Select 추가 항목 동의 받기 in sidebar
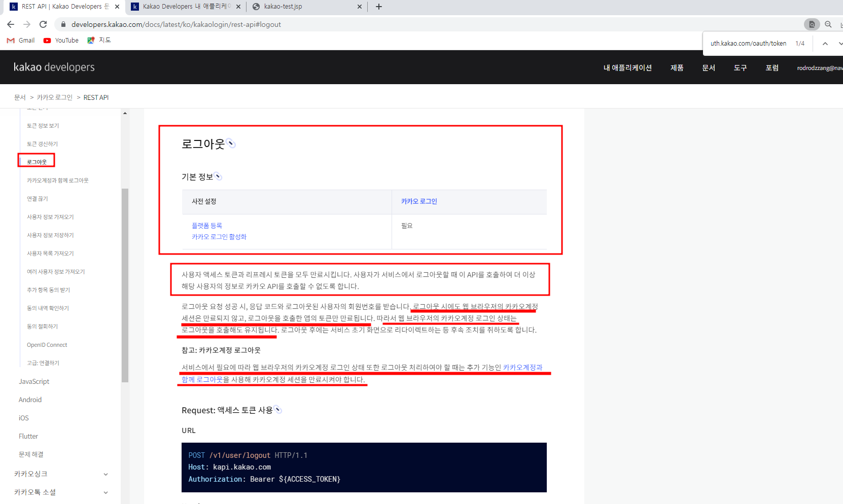The image size is (843, 504). pyautogui.click(x=49, y=290)
